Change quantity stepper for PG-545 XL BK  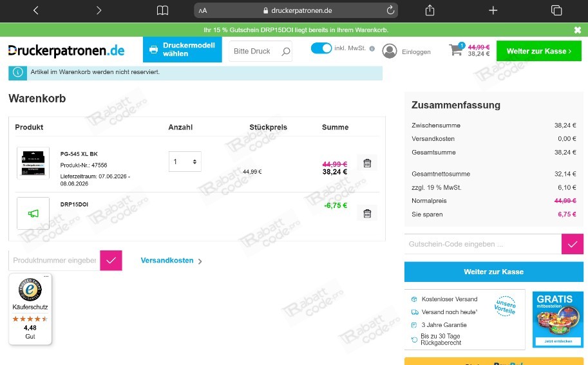[x=185, y=162]
